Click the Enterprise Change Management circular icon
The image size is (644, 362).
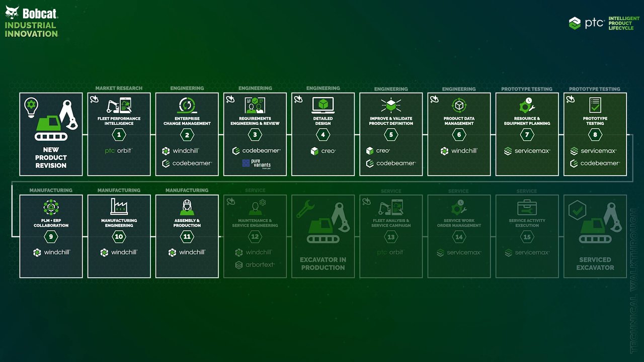tap(187, 106)
